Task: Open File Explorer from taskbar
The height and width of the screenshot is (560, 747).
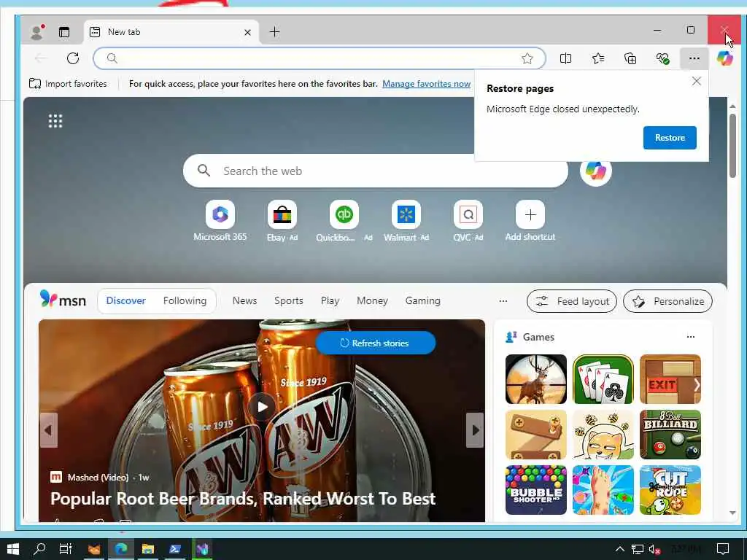Action: coord(147,549)
